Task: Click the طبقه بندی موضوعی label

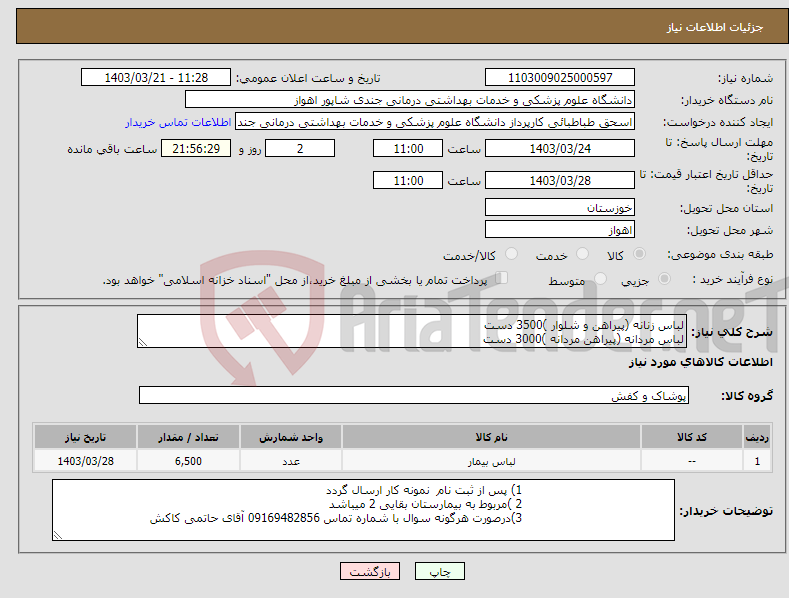Action: tap(720, 255)
